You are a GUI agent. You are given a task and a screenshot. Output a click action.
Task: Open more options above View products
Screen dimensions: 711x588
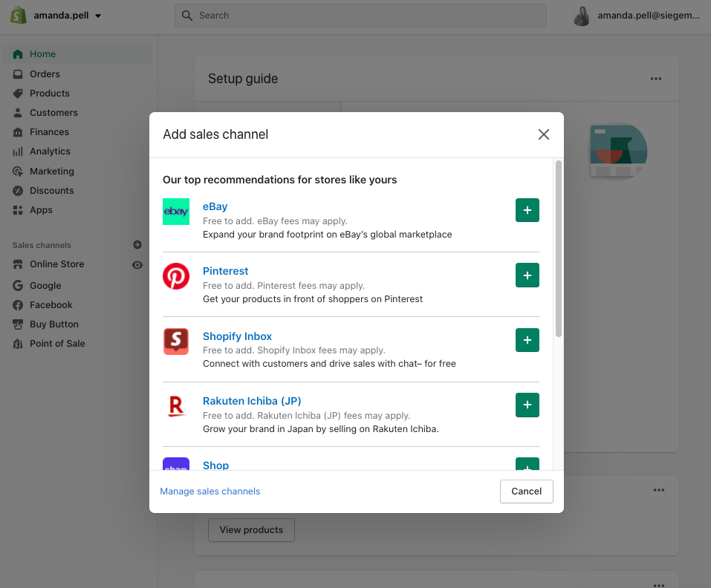[x=659, y=490]
